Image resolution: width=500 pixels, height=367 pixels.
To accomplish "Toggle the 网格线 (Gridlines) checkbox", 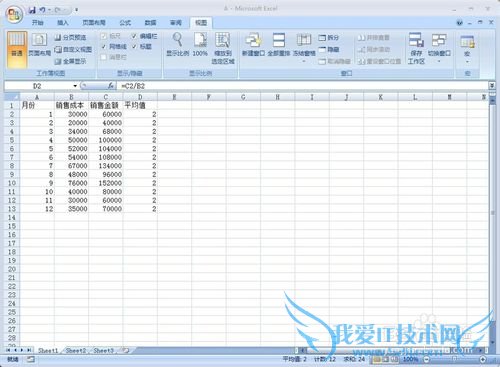I will [x=104, y=47].
